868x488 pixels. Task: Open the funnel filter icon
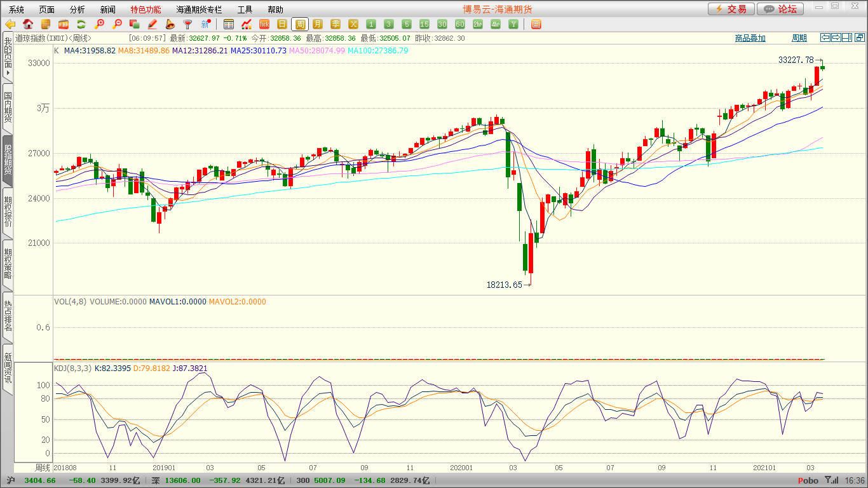click(x=187, y=24)
